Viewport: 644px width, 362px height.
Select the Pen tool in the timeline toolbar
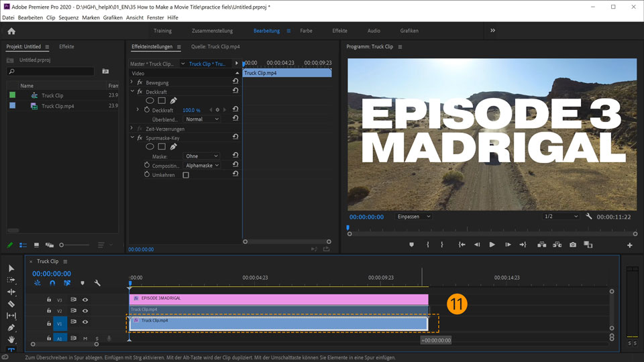11,328
